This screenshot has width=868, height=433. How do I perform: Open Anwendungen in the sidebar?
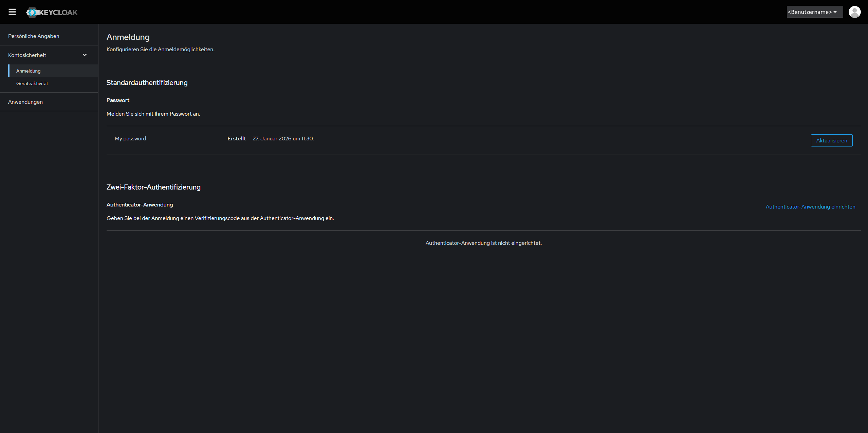[x=25, y=102]
